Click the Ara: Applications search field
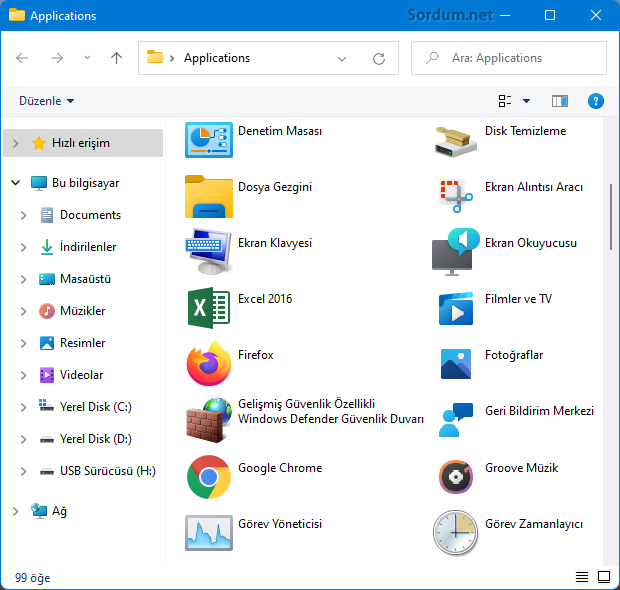This screenshot has width=620, height=590. click(509, 58)
